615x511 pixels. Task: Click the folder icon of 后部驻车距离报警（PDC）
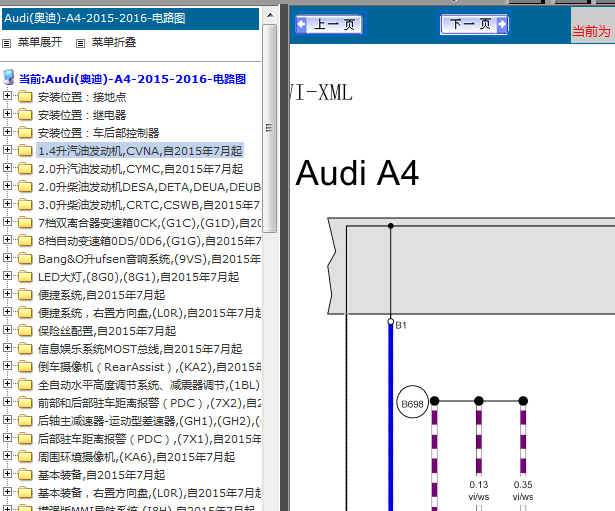(x=25, y=439)
